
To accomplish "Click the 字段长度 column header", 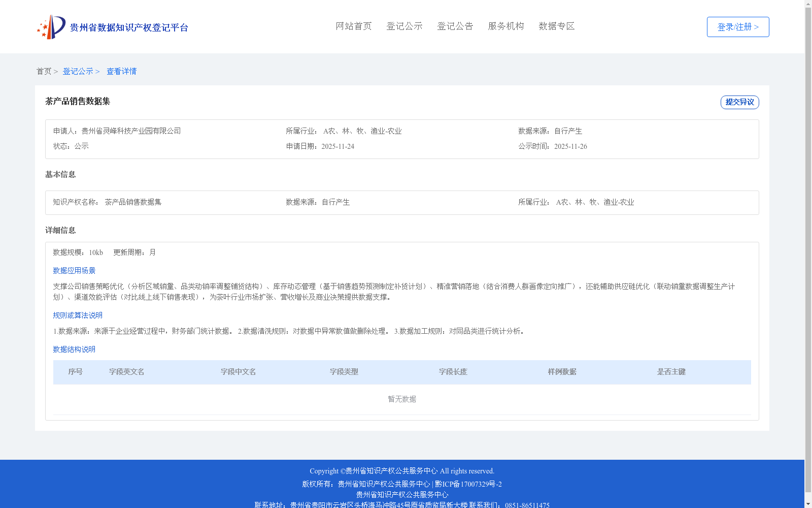I will click(x=453, y=372).
